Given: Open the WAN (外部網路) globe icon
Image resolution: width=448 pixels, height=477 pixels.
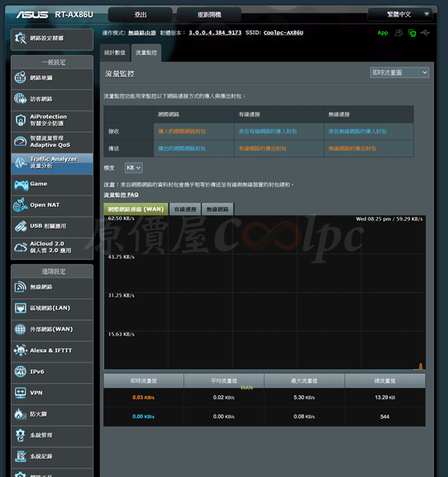Looking at the screenshot, I should [20, 329].
